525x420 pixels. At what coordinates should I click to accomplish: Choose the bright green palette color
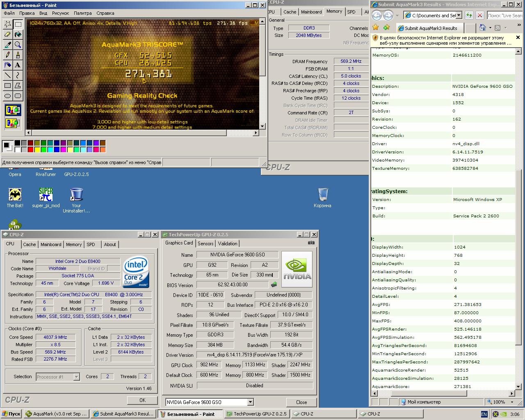(x=43, y=149)
